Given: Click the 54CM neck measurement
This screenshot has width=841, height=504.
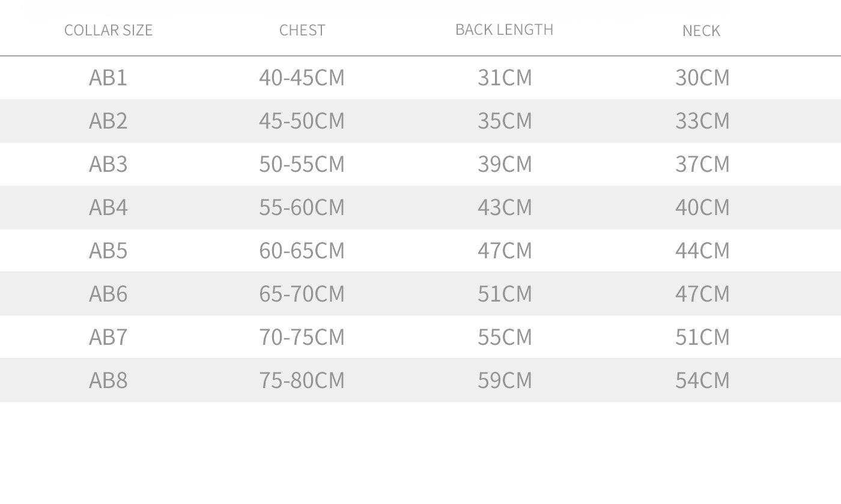Looking at the screenshot, I should point(702,380).
